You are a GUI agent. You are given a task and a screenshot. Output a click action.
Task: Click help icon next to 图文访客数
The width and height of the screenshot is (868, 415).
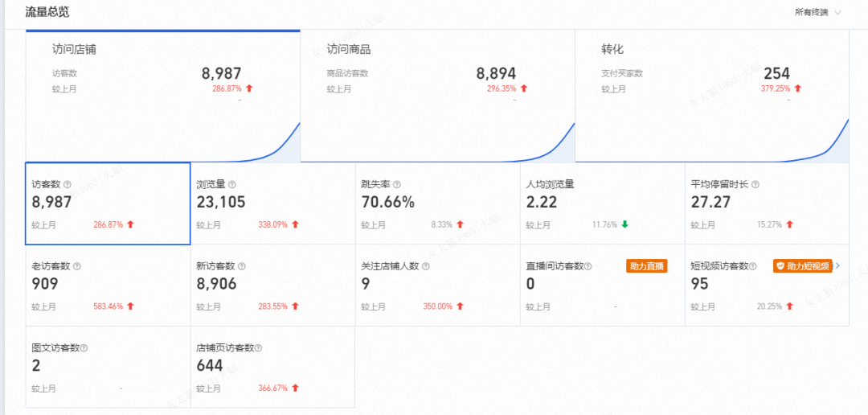click(84, 348)
